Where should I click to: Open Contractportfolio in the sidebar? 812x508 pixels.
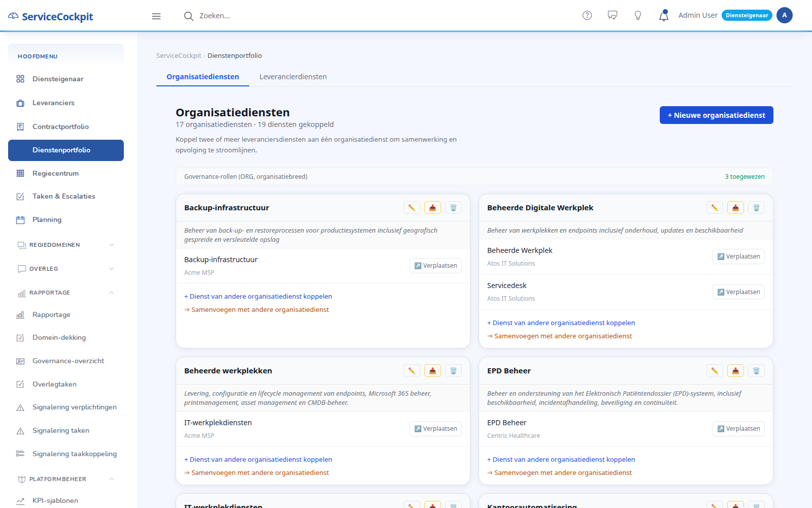[x=66, y=126]
